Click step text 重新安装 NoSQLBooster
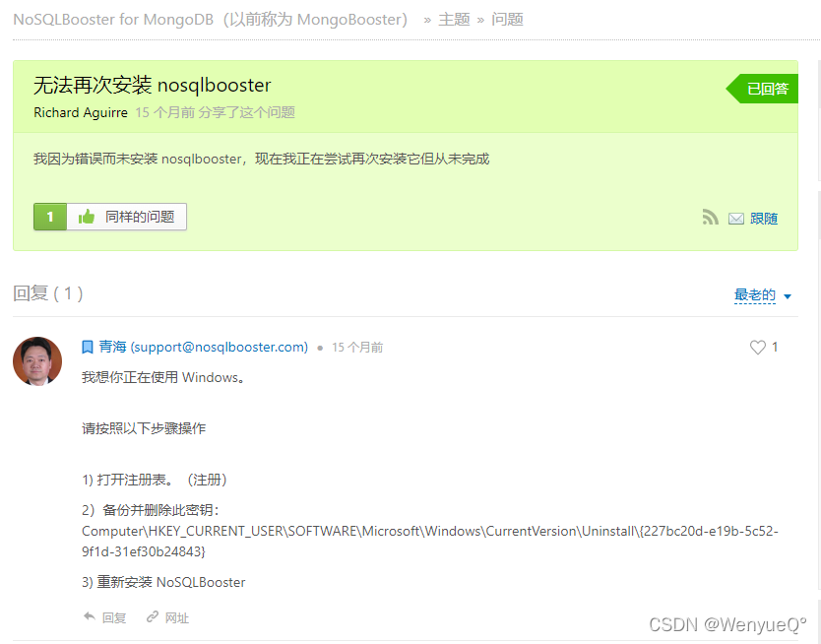The height and width of the screenshot is (644, 821). 170,582
